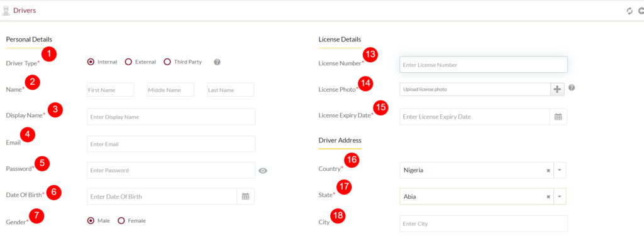The height and width of the screenshot is (236, 644).
Task: Select the Third Party driver type radio
Action: pos(167,62)
